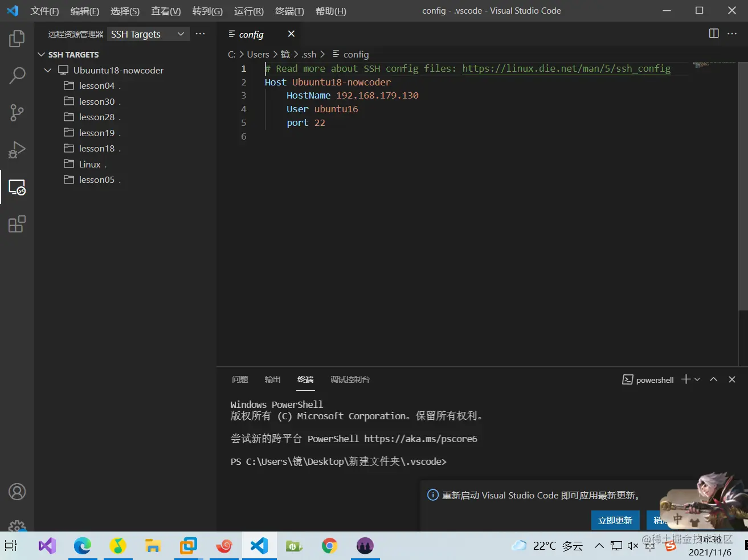Close the config editor tab
The height and width of the screenshot is (560, 748).
tap(291, 34)
